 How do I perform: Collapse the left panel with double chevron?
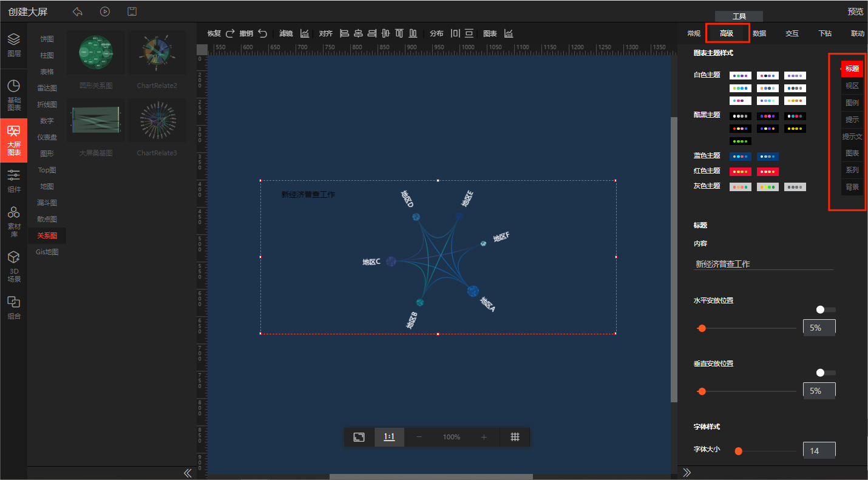tap(188, 473)
